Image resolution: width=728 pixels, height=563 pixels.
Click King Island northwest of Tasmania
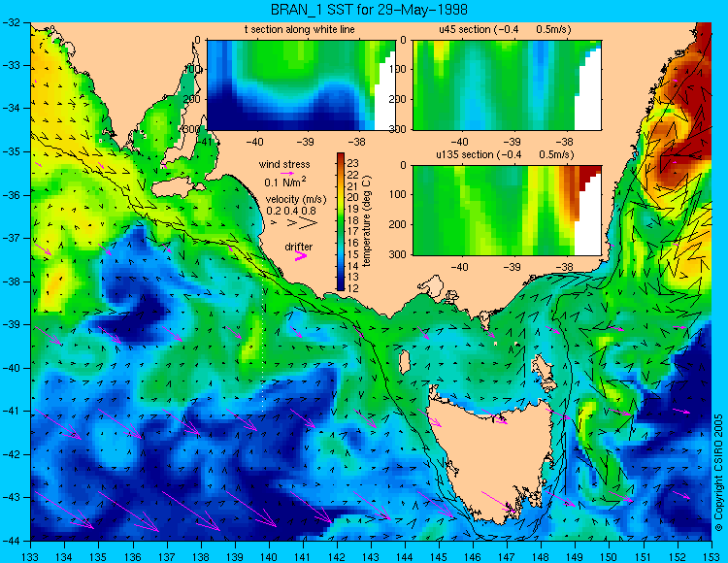point(405,361)
